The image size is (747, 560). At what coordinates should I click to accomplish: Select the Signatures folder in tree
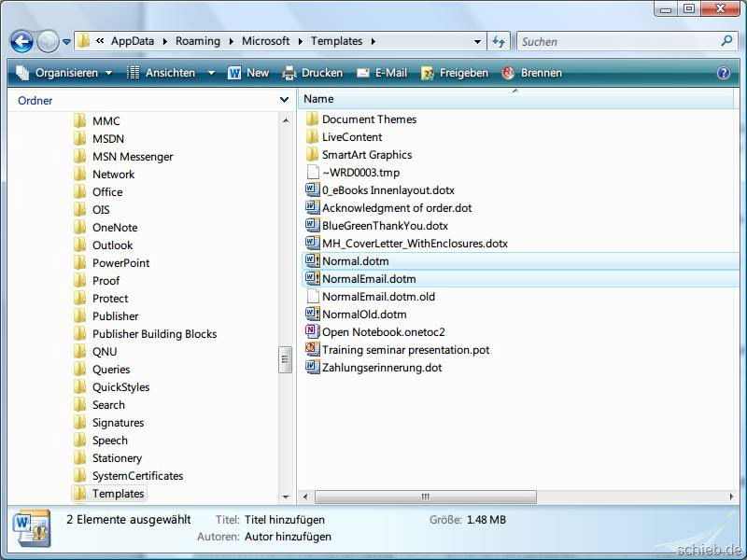click(109, 423)
